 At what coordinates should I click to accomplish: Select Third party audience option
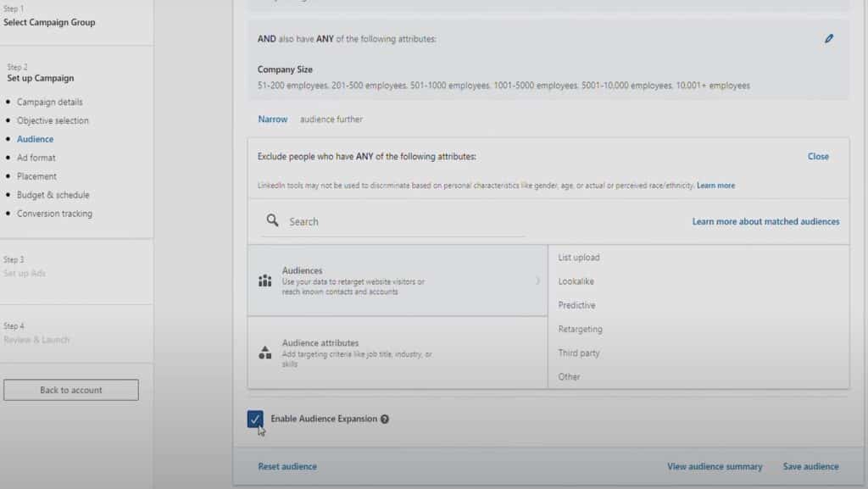click(x=580, y=353)
